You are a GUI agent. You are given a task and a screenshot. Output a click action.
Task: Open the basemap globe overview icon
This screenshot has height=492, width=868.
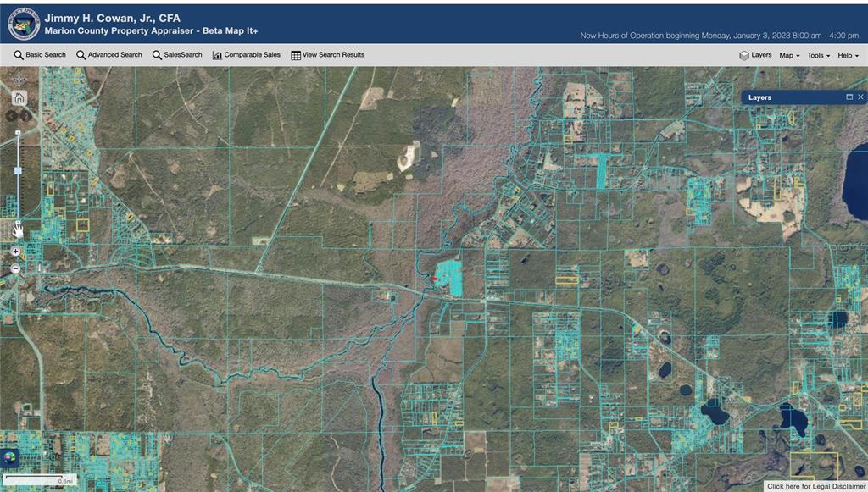coord(11,457)
